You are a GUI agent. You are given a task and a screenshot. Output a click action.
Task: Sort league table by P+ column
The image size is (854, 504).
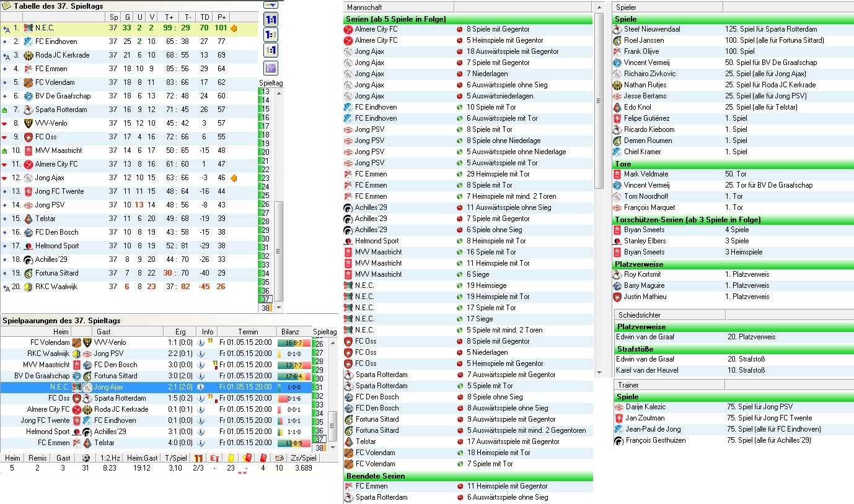pyautogui.click(x=221, y=17)
